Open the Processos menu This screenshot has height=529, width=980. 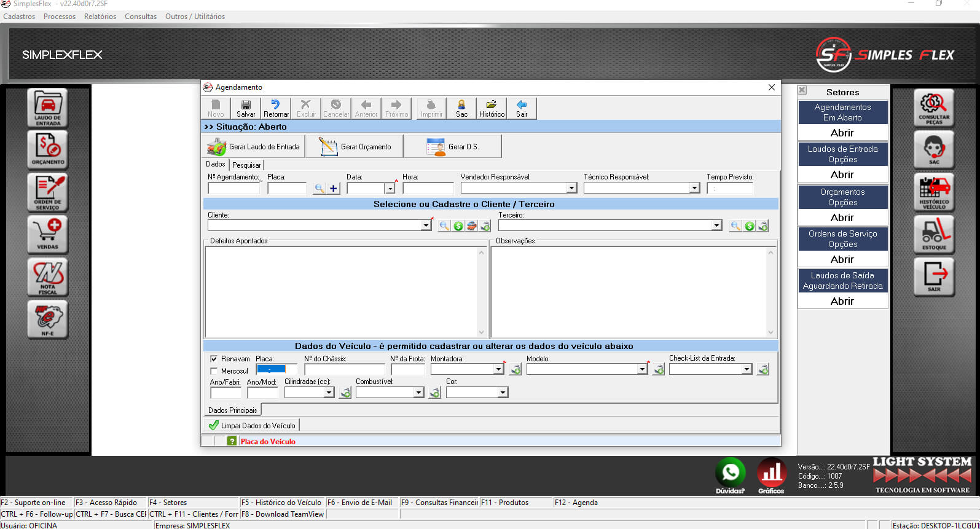(x=60, y=17)
